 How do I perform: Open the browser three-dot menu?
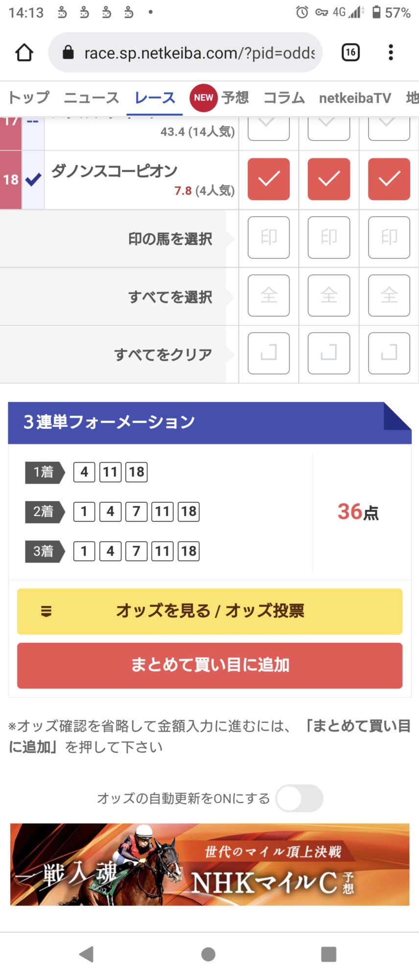pos(391,52)
